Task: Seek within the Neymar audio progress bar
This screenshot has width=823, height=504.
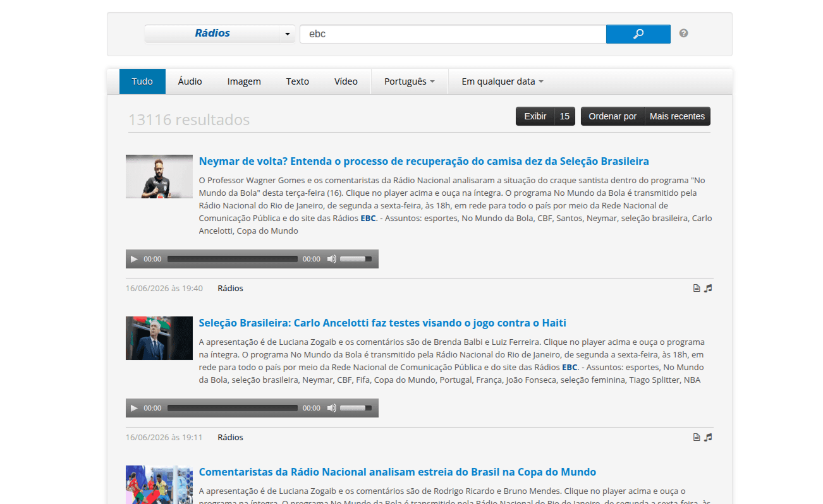Action: 232,259
